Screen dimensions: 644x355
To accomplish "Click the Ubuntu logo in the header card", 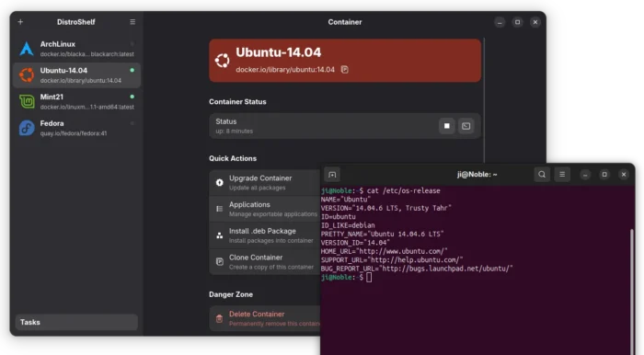I will (223, 61).
